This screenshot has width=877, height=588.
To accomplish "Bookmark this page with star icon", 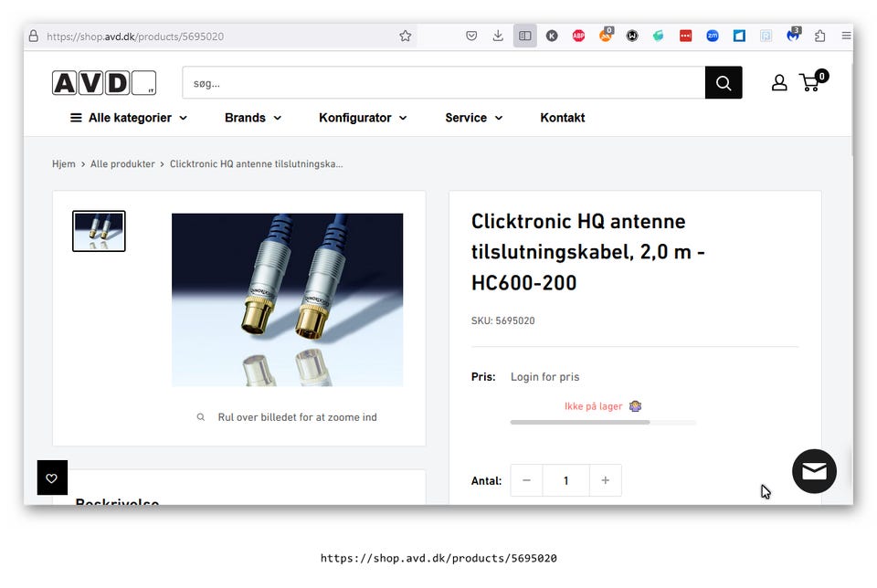I will pyautogui.click(x=406, y=36).
